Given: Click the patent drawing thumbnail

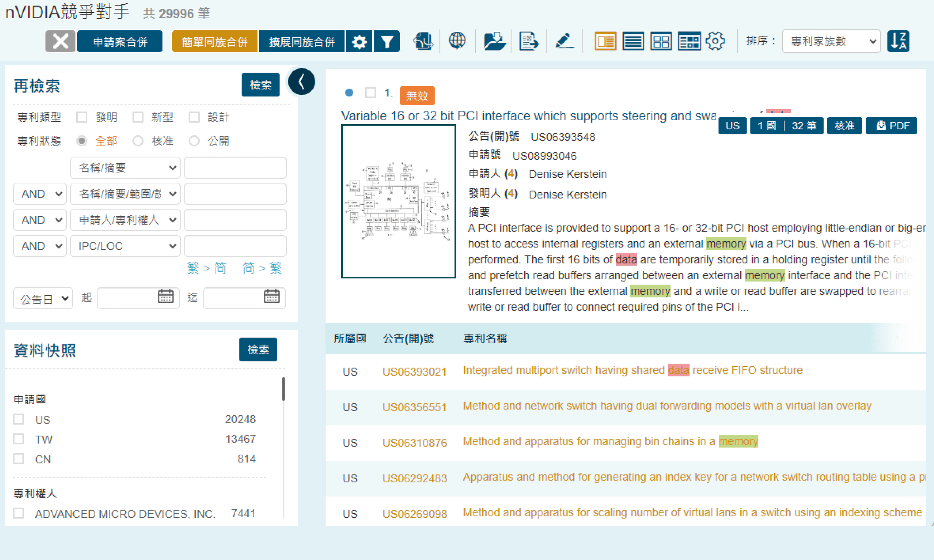Looking at the screenshot, I should 399,201.
